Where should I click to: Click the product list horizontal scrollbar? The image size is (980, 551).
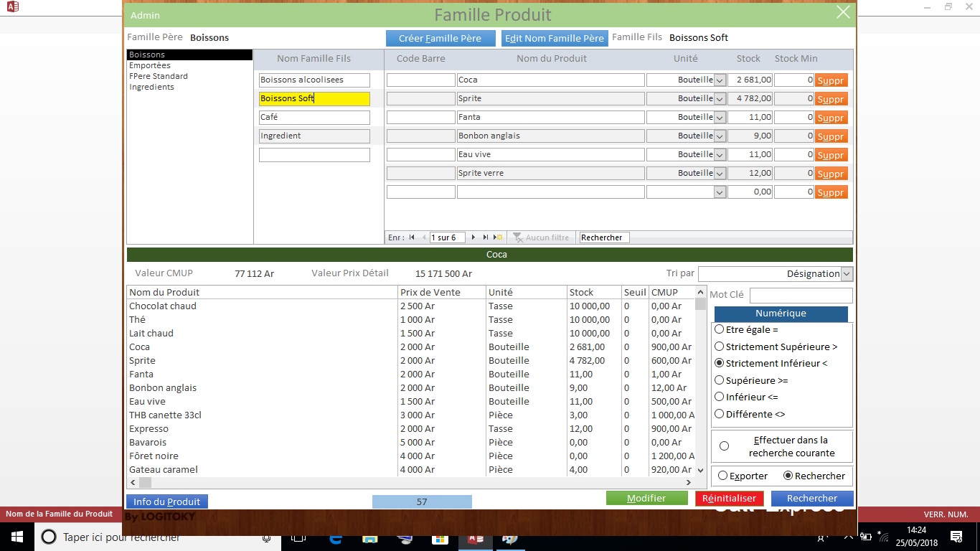[x=416, y=483]
